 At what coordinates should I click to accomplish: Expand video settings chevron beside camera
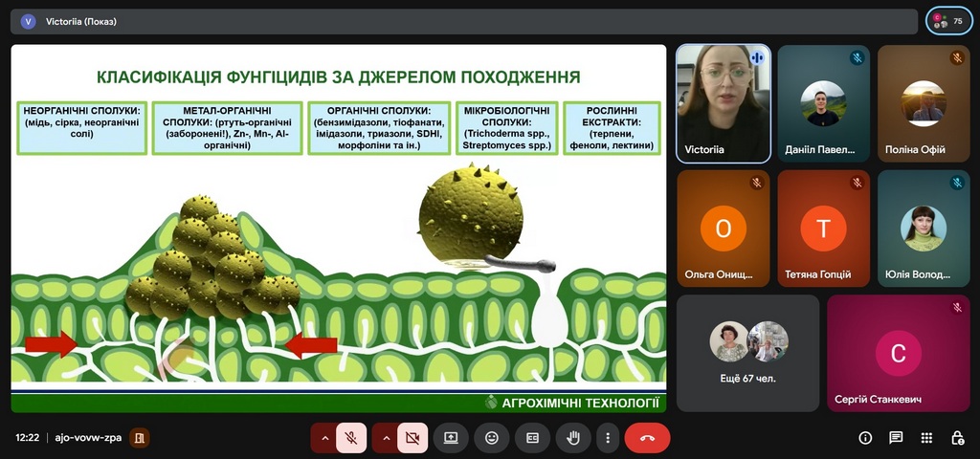pos(386,438)
